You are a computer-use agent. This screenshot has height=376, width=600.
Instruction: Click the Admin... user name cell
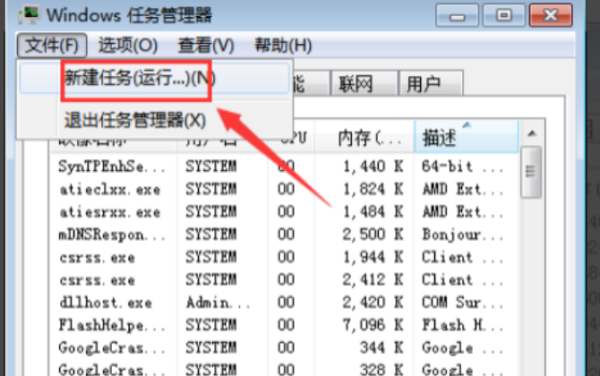[x=217, y=302]
